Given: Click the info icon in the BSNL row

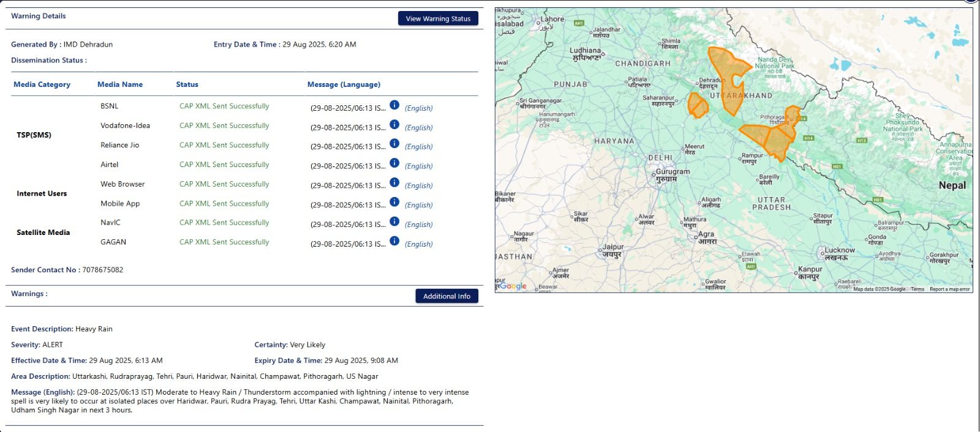Looking at the screenshot, I should click(394, 105).
